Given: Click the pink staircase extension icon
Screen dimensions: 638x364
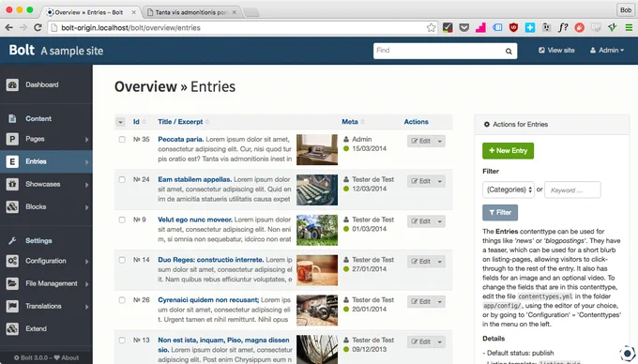Looking at the screenshot, I should pyautogui.click(x=480, y=27).
